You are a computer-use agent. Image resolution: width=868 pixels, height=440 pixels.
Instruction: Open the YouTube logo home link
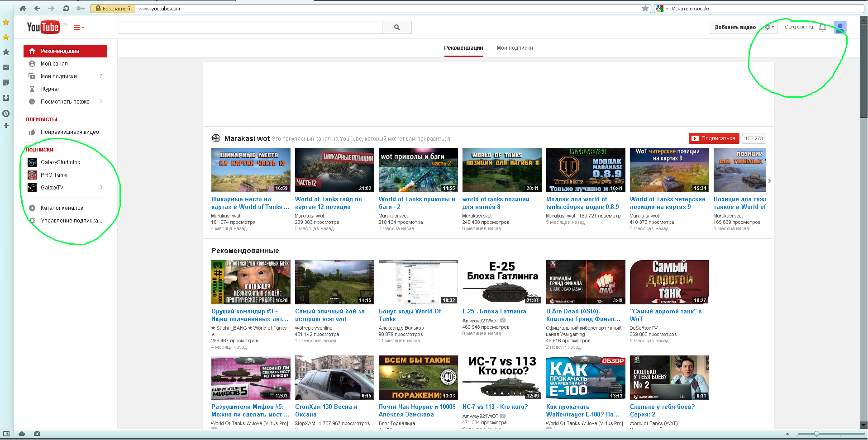pos(43,27)
